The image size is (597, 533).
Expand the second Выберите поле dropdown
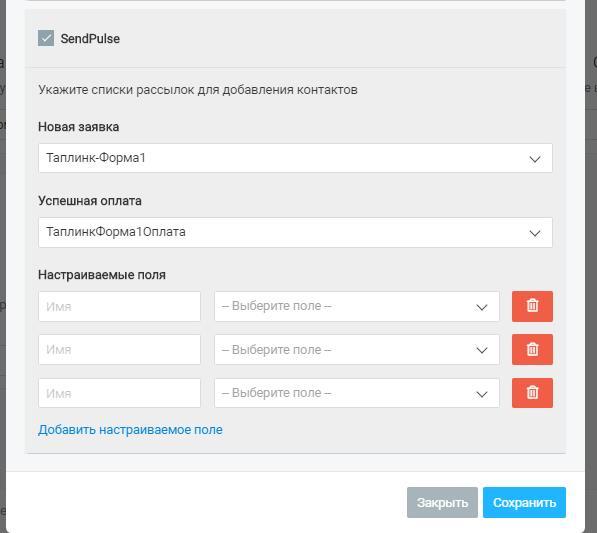pos(357,349)
